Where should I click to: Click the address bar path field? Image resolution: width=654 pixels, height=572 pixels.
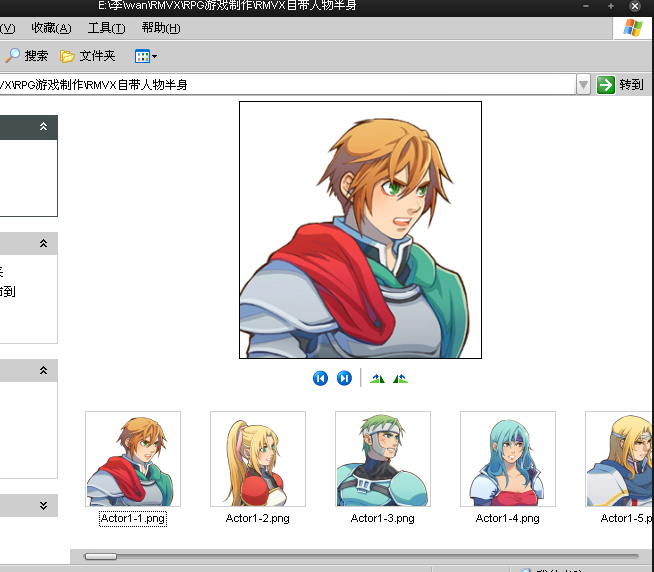pyautogui.click(x=287, y=85)
